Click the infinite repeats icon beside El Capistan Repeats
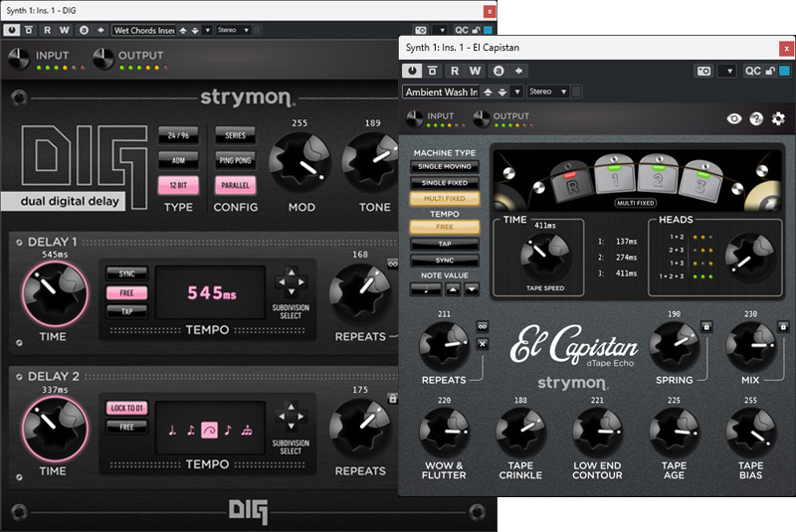 pos(483,325)
